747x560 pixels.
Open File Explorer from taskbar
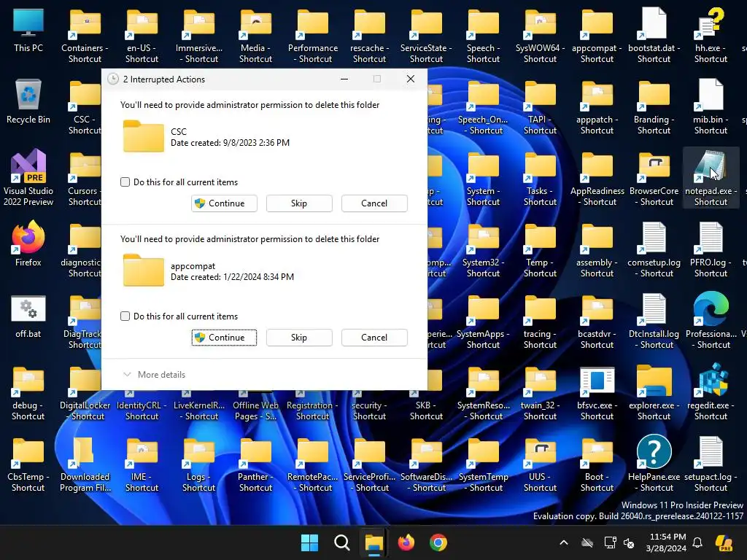click(374, 542)
